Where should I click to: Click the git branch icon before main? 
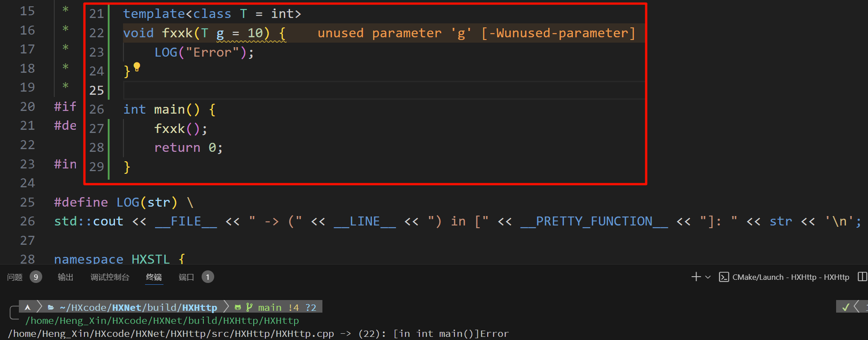[x=249, y=308]
